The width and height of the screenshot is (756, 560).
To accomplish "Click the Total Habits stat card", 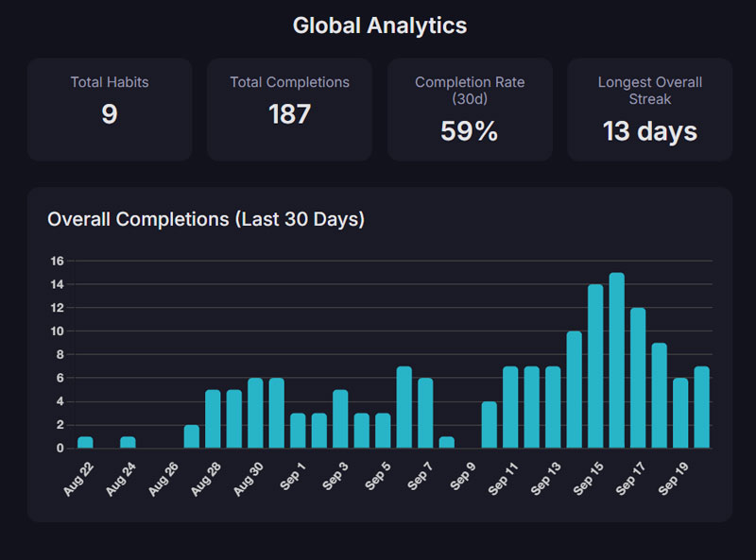I will coord(110,109).
